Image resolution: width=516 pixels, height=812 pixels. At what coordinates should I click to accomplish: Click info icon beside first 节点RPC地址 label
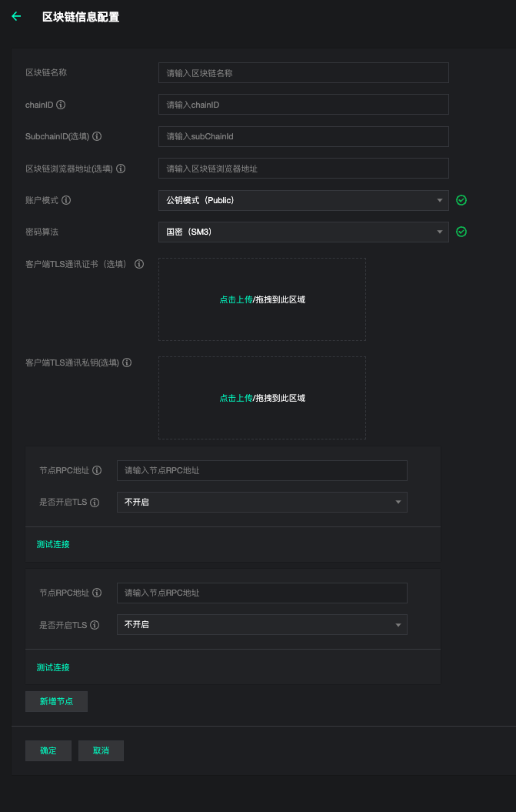97,470
